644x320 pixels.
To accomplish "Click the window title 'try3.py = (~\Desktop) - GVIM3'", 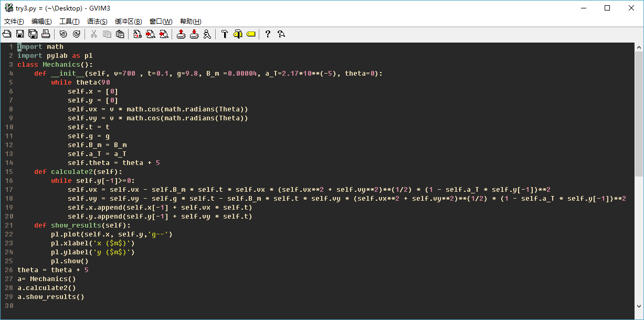I will pos(63,8).
